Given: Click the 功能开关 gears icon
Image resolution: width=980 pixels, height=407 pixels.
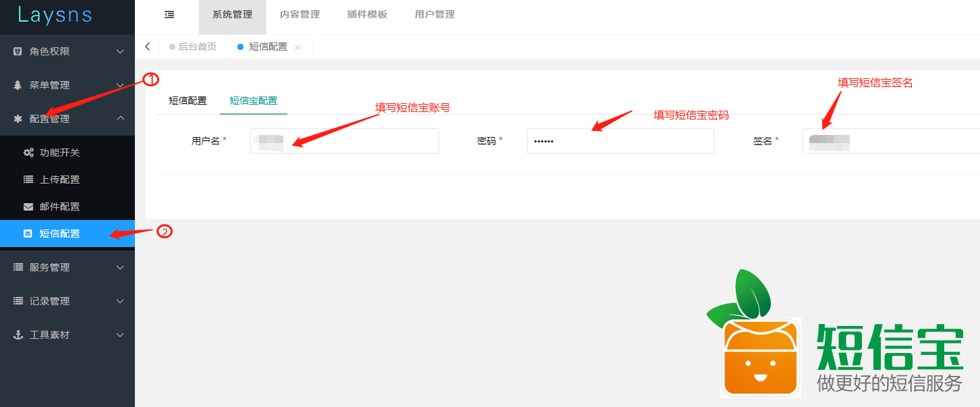Looking at the screenshot, I should click(x=28, y=153).
